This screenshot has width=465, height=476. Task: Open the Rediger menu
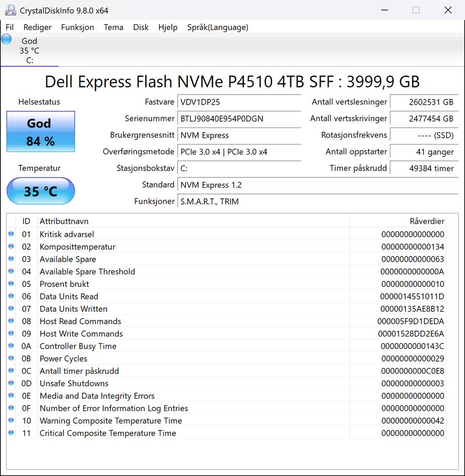(37, 27)
